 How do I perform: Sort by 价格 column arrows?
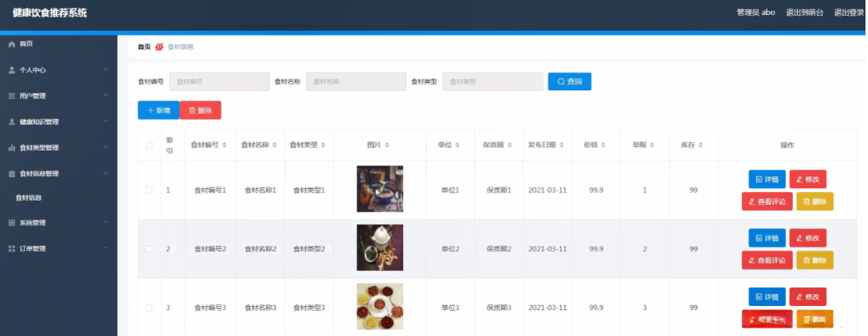click(603, 145)
